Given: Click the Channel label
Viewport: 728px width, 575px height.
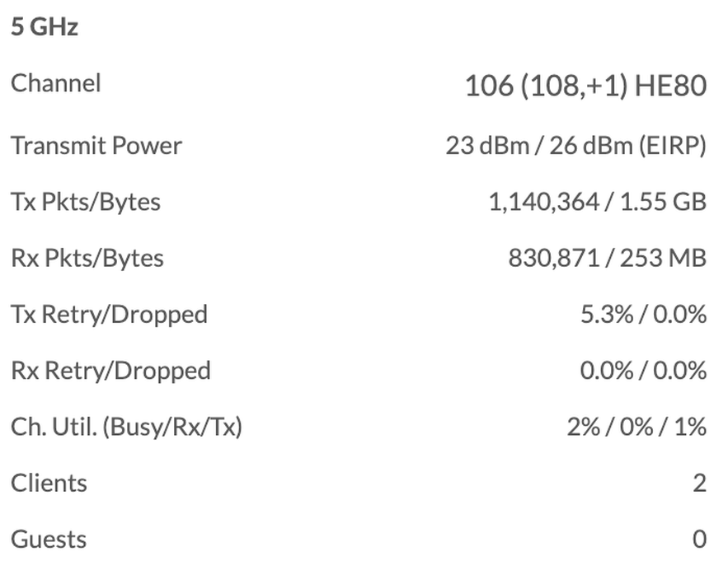Looking at the screenshot, I should tap(56, 83).
